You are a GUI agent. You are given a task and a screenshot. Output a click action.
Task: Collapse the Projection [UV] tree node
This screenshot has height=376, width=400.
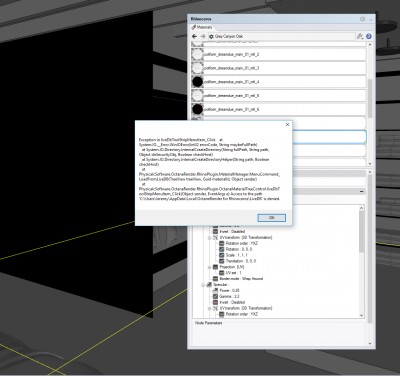tap(209, 267)
